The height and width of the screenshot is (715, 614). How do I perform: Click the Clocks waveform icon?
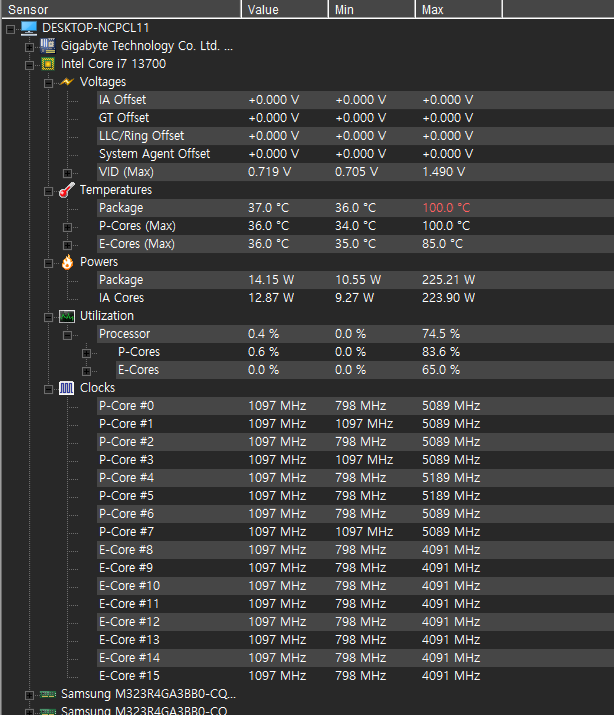67,388
